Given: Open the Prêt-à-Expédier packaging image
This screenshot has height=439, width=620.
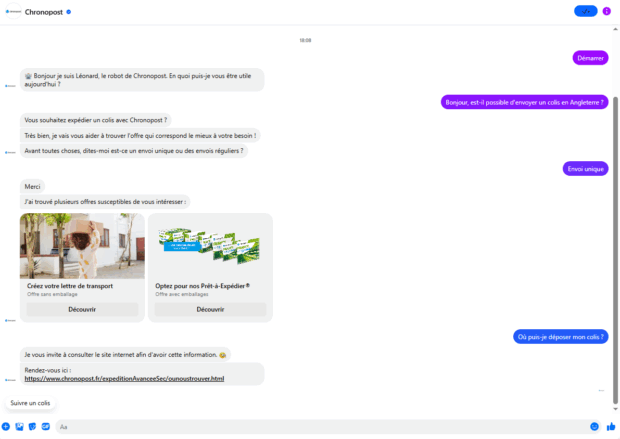Looking at the screenshot, I should [210, 246].
